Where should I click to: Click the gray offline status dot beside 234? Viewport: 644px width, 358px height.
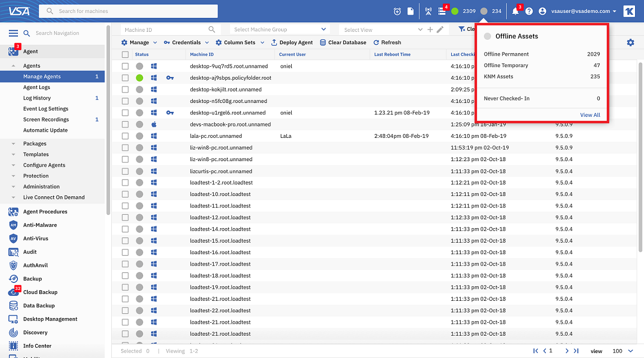point(484,11)
